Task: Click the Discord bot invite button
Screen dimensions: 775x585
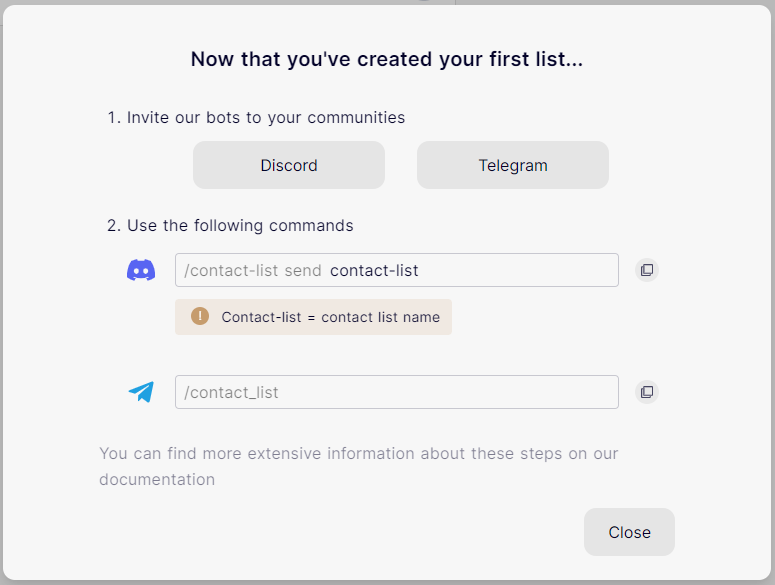Action: tap(288, 165)
